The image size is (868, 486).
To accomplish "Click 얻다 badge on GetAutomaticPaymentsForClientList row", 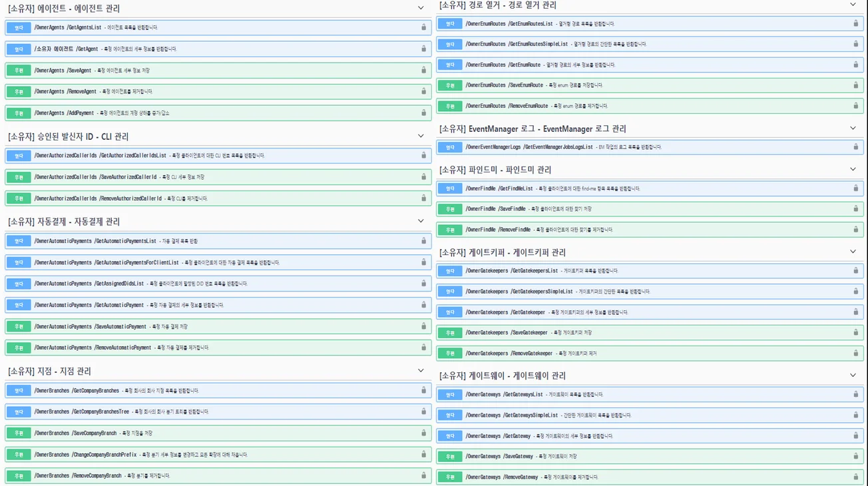I will pos(19,262).
